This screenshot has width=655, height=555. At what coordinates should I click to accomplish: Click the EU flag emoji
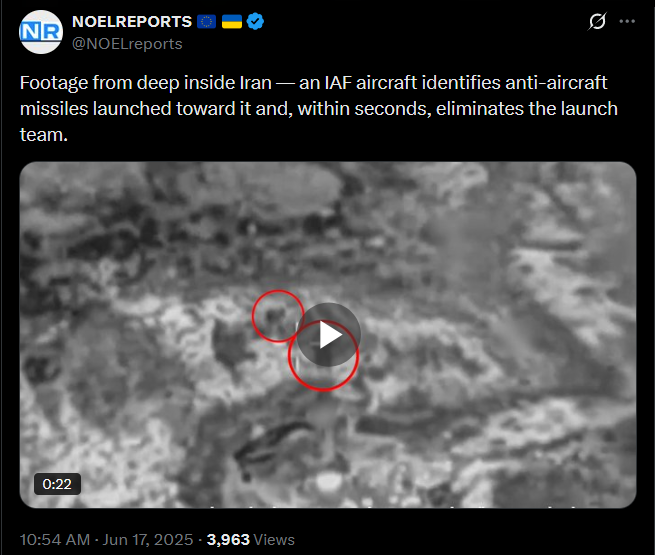[206, 21]
